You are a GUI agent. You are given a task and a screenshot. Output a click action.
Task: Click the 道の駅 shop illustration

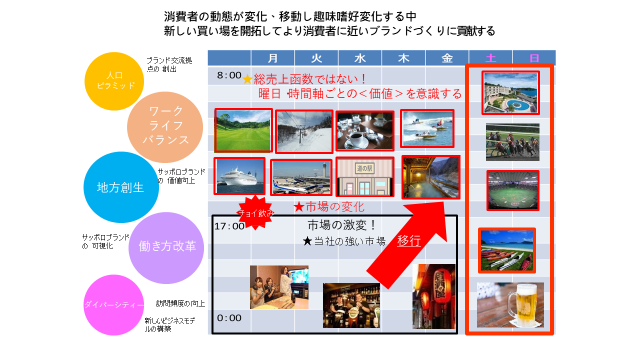[x=365, y=177]
